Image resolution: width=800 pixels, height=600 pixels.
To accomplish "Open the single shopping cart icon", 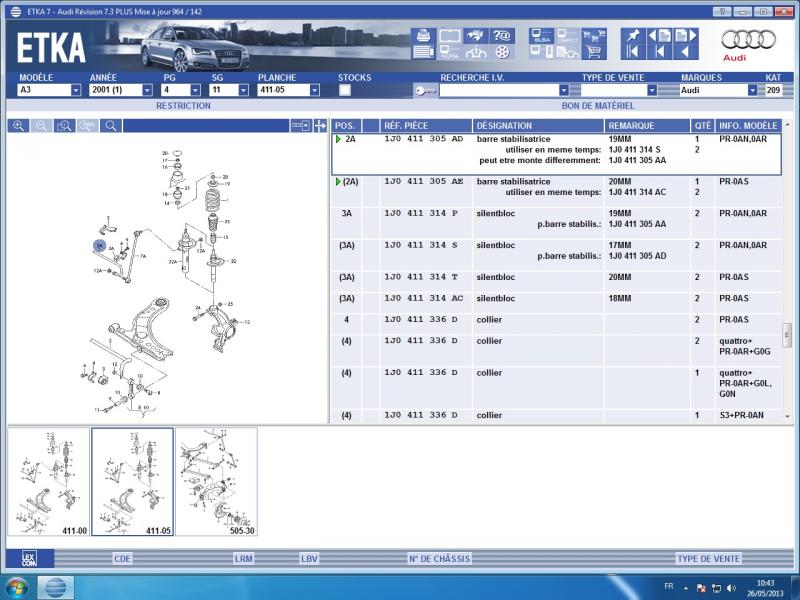I will click(x=594, y=52).
